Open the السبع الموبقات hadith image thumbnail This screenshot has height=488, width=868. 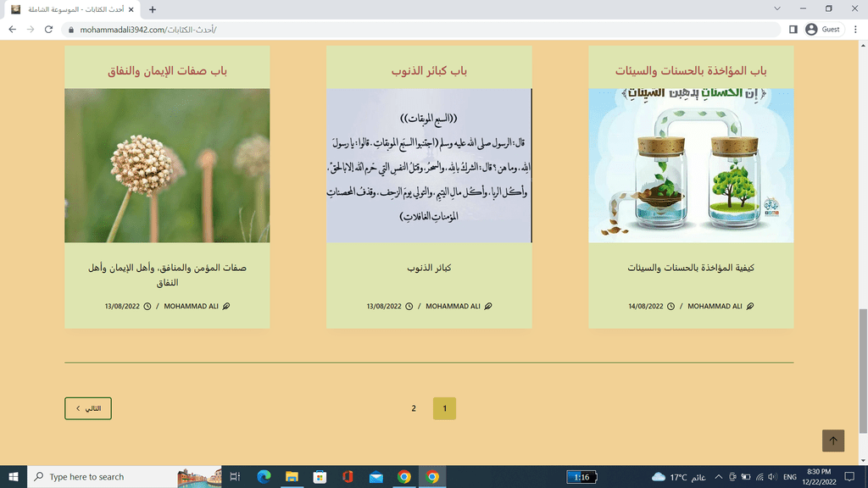click(429, 165)
